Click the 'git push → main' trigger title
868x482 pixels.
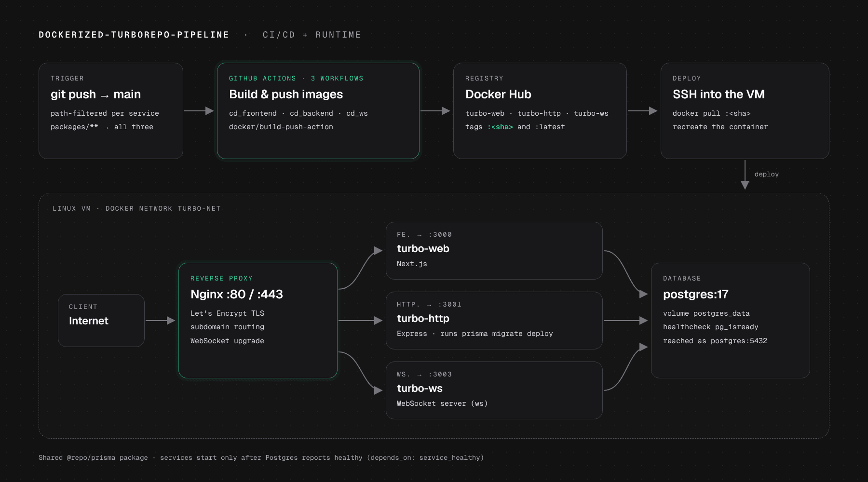95,94
